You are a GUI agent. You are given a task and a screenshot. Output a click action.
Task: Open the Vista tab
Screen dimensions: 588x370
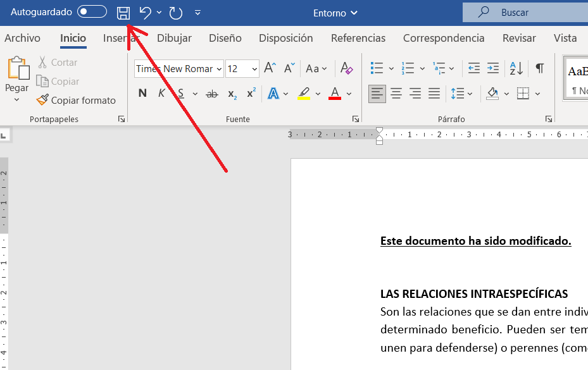pyautogui.click(x=565, y=38)
